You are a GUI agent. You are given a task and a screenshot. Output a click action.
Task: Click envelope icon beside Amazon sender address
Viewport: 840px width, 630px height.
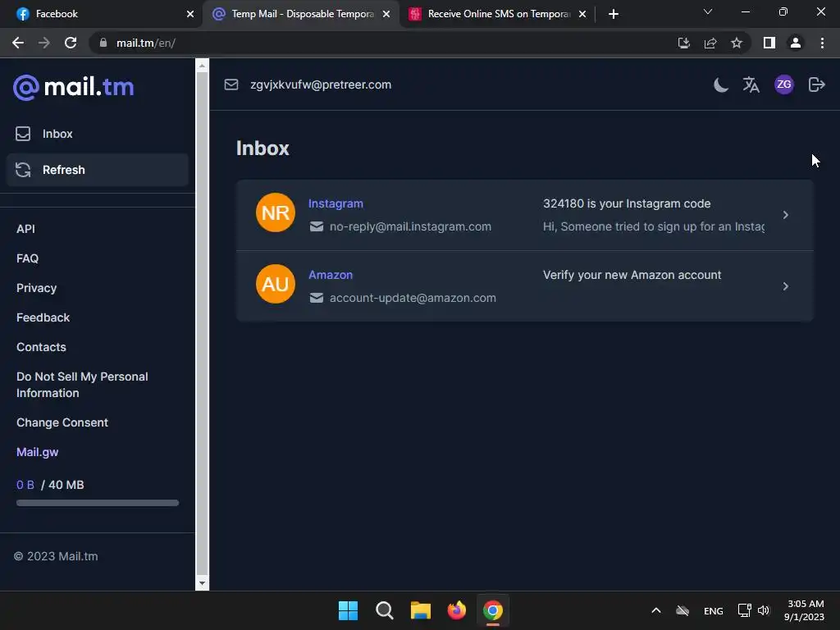click(x=317, y=298)
